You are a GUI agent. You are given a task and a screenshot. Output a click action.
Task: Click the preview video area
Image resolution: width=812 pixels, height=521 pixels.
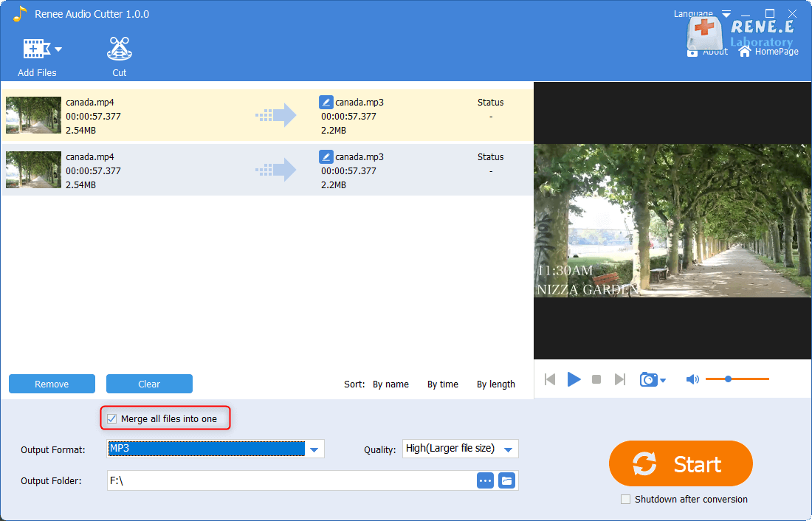click(672, 220)
